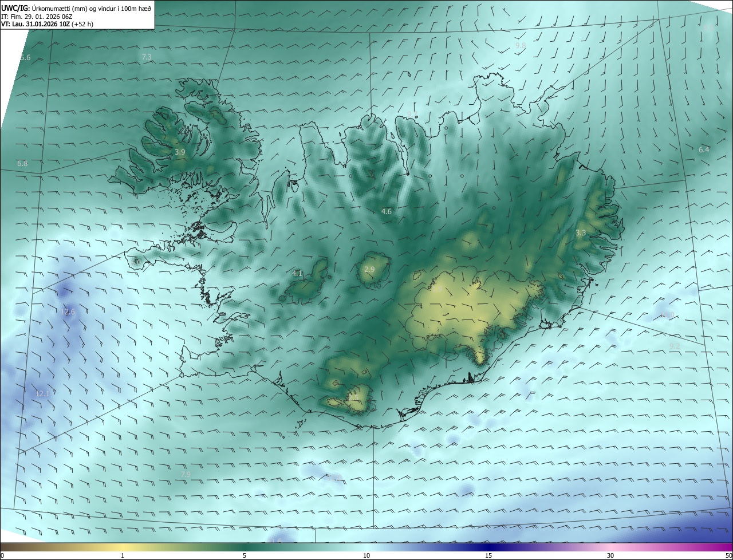Click the 3.9 value over the Westfjords
This screenshot has width=733, height=560.
[180, 152]
